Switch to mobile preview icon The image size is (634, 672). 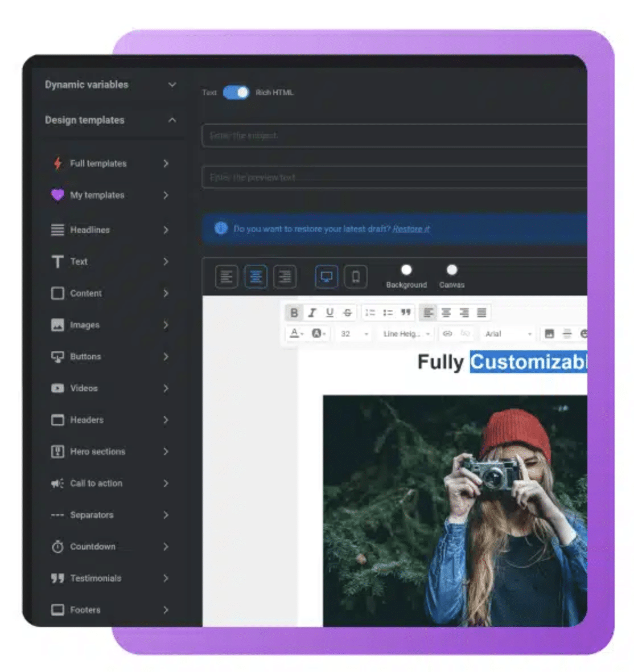(355, 277)
